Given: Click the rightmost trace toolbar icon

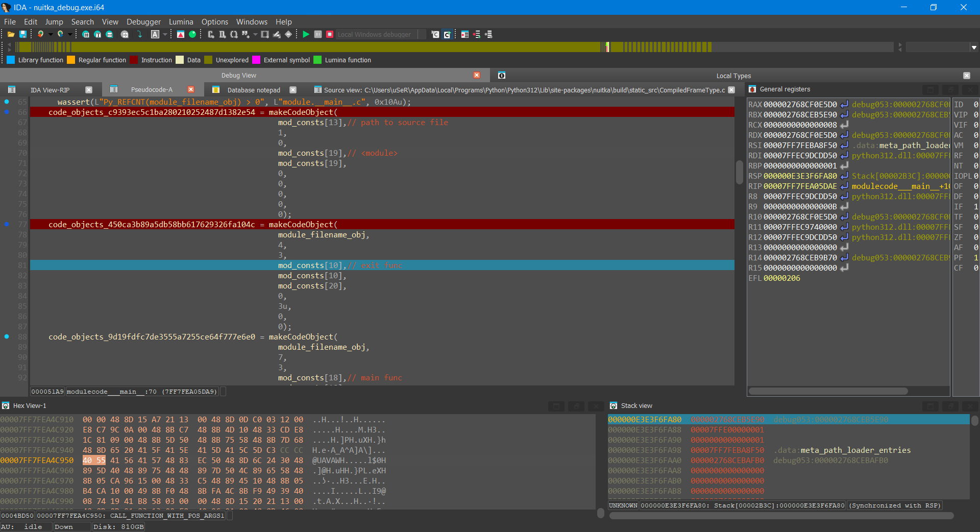Looking at the screenshot, I should [x=488, y=34].
